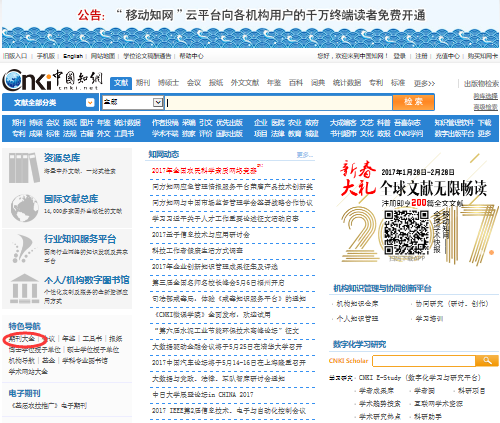The width and height of the screenshot is (500, 423).
Task: Open CNKI E-Study 数字化学习与研究平台 link
Action: coord(420,378)
